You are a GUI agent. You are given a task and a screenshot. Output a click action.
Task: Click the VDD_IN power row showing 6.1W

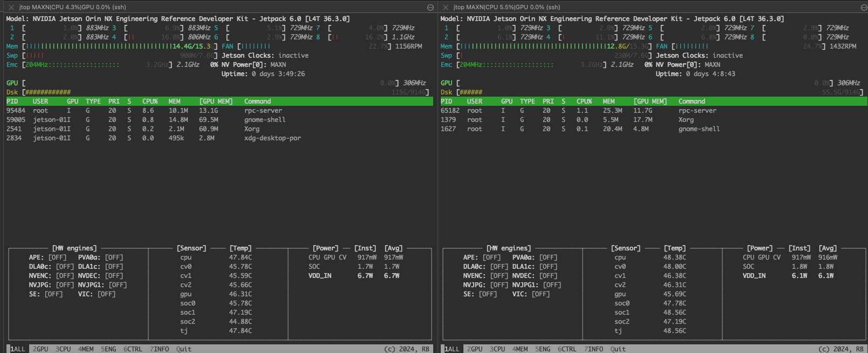[788, 276]
